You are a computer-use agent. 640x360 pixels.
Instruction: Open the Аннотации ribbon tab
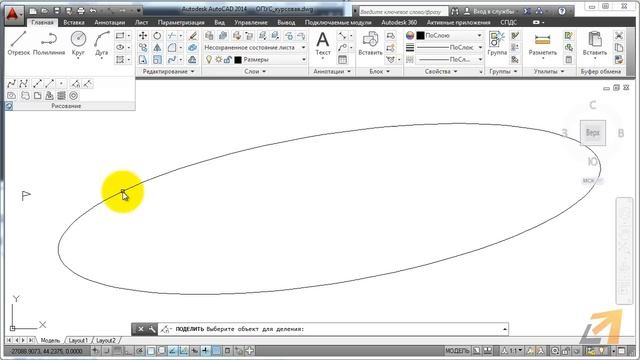coord(110,22)
